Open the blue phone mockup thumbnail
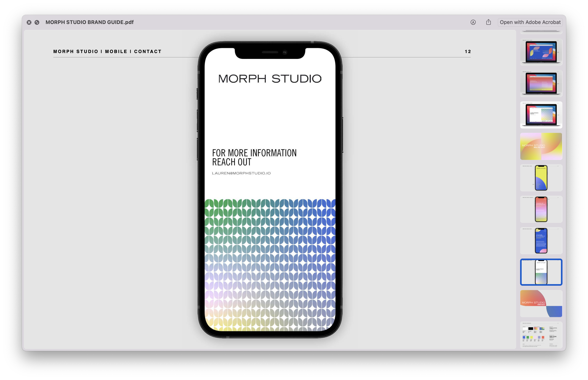Screen dimensions: 588x380 (x=541, y=240)
